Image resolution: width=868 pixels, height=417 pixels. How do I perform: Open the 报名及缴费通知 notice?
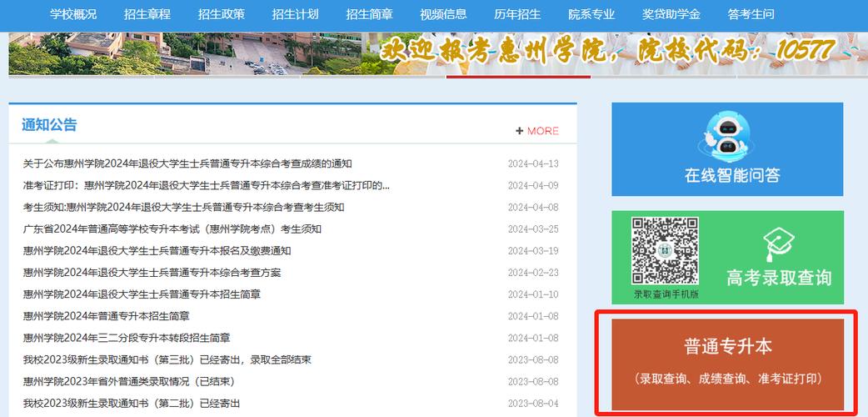(157, 251)
